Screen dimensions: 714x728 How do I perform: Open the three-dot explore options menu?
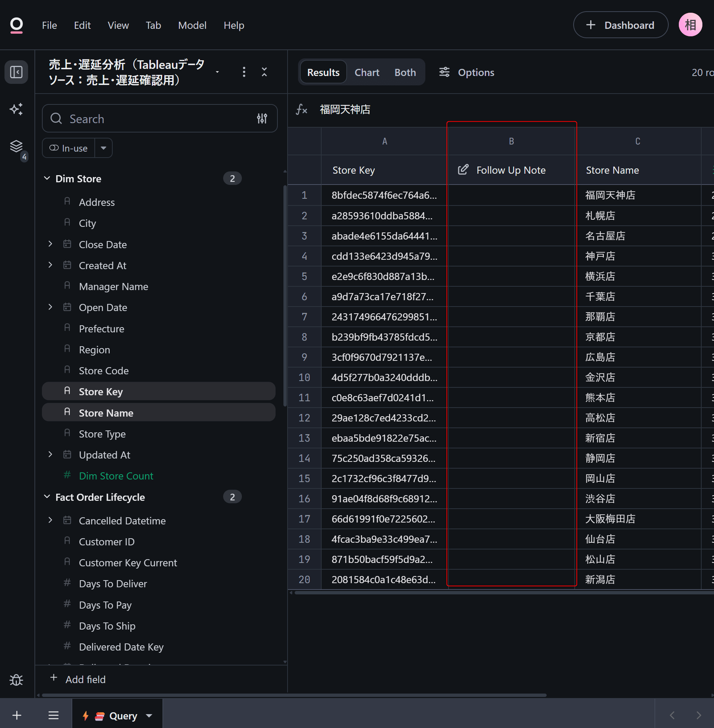point(244,72)
